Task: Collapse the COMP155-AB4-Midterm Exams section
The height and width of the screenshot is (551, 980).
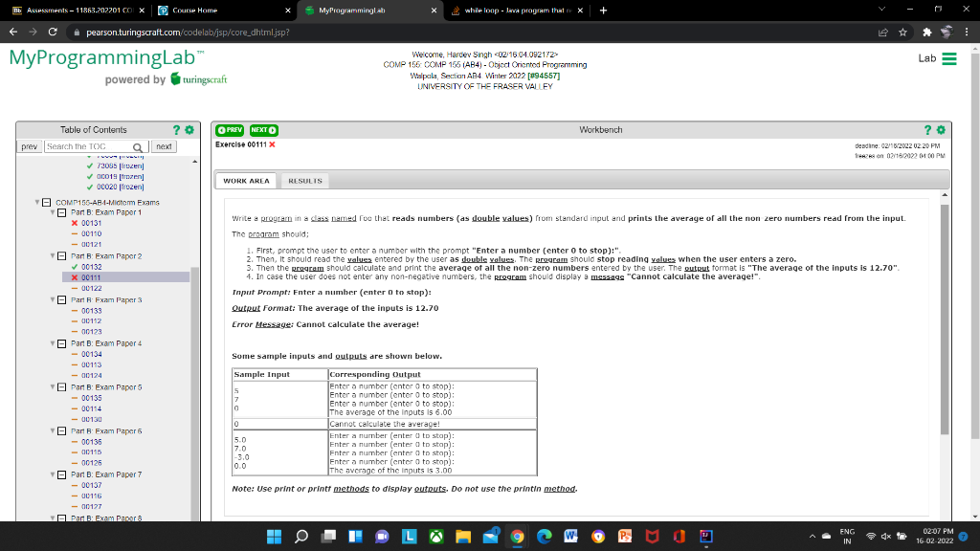Action: point(47,202)
